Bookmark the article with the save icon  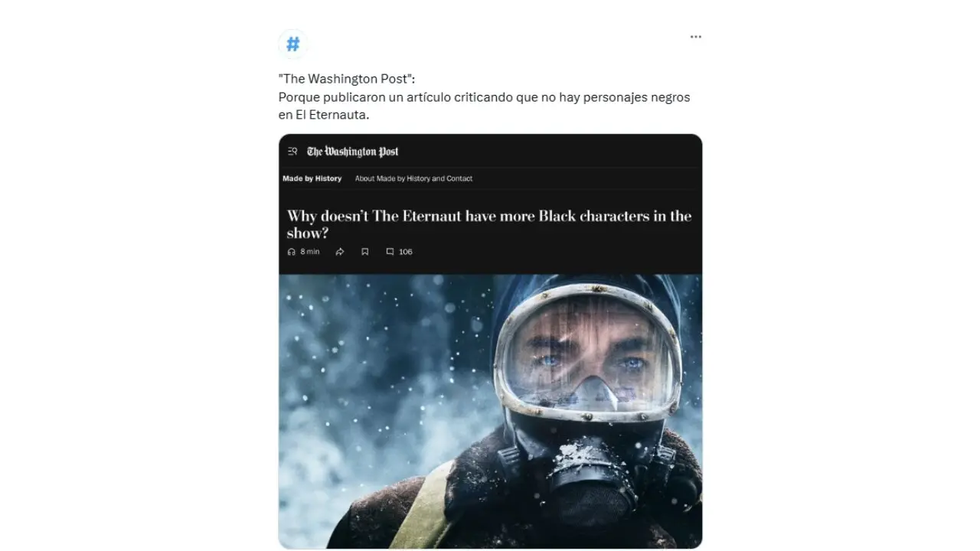pyautogui.click(x=365, y=252)
